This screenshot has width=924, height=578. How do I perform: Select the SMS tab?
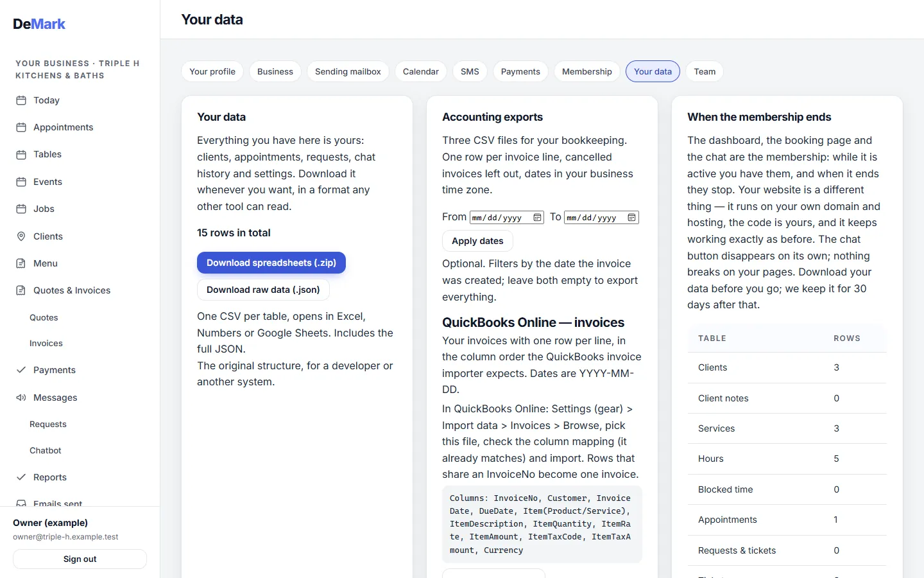[x=470, y=71]
